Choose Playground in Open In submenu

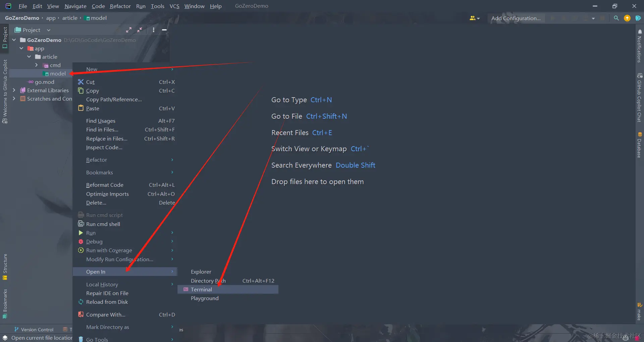pos(228,298)
